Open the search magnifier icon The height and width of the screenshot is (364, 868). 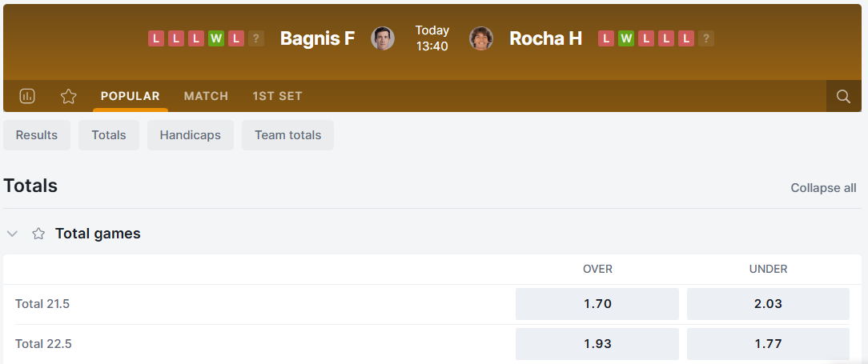843,96
